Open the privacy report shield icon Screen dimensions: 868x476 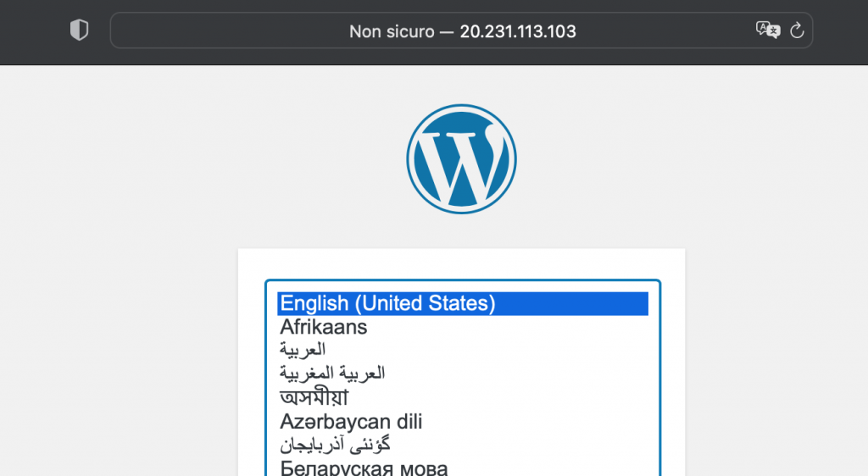coord(79,30)
